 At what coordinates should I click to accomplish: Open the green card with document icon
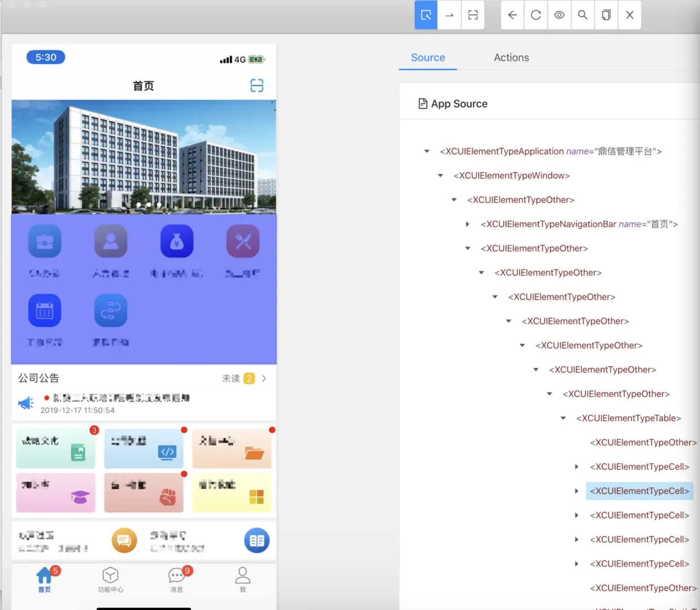56,448
